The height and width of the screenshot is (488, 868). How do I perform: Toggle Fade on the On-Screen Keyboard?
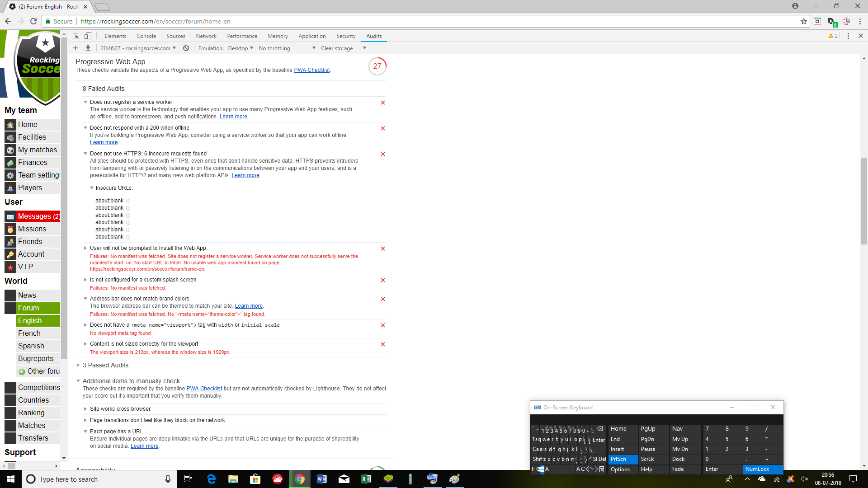pyautogui.click(x=684, y=469)
